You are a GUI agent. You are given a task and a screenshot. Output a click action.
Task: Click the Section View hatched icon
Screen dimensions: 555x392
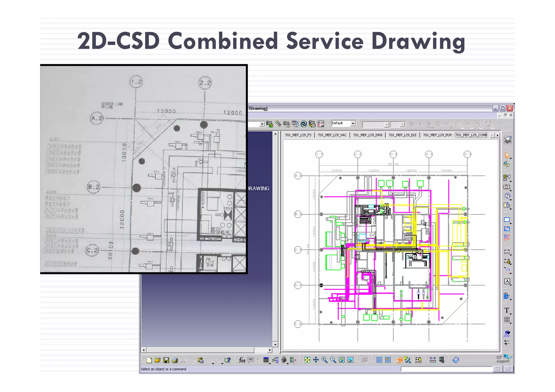pos(507,187)
